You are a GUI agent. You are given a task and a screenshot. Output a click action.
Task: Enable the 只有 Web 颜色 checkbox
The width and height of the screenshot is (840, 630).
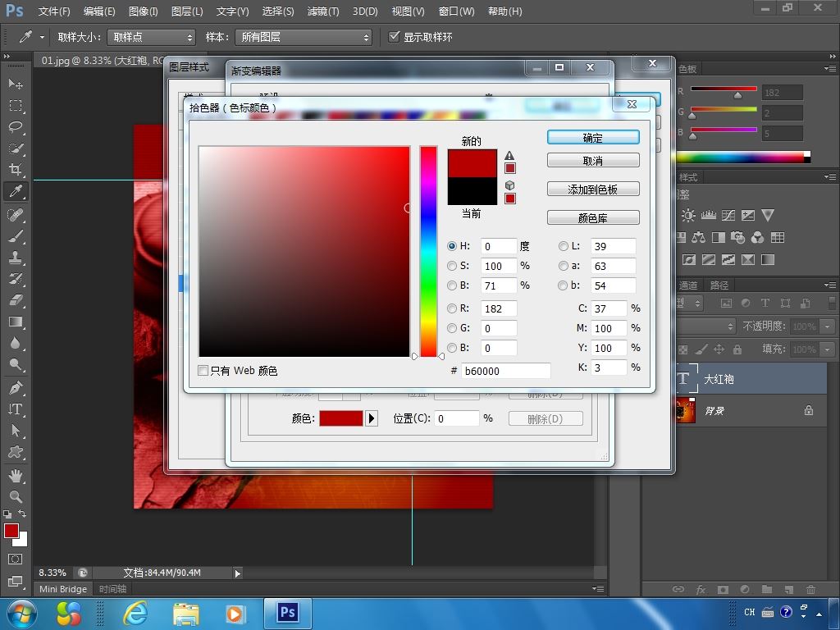[203, 370]
